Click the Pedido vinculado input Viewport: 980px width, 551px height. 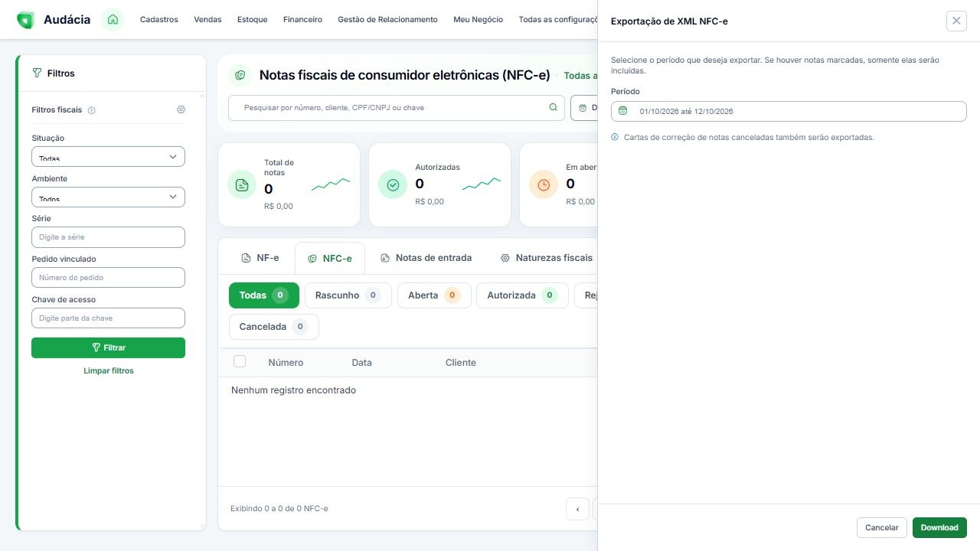click(x=108, y=278)
